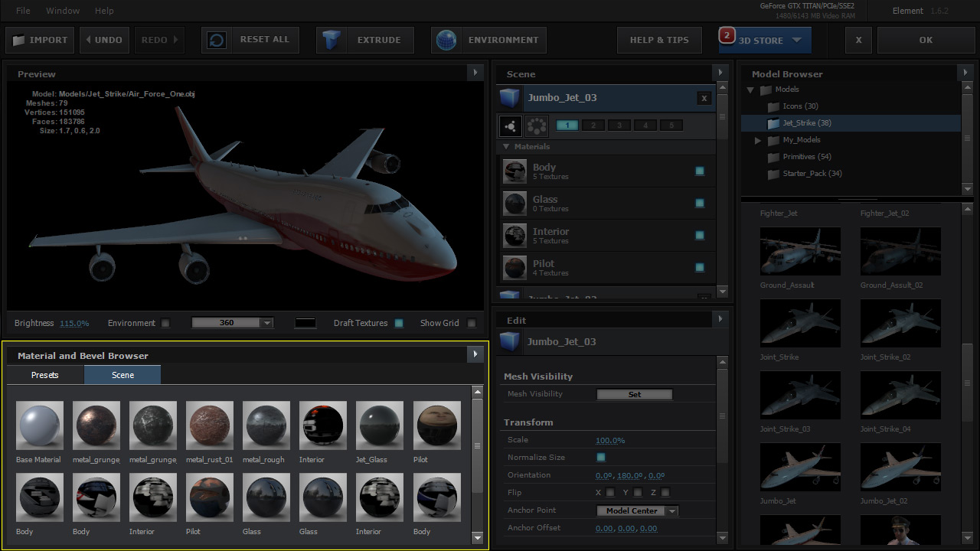Click the black color swatch under Preview
Viewport: 980px width, 551px height.
pos(305,323)
